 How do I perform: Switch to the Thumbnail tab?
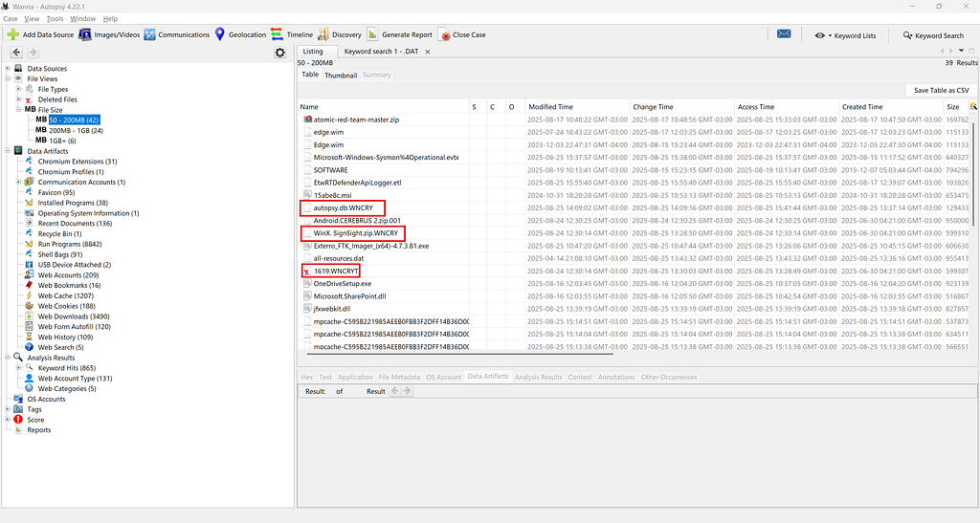click(x=341, y=75)
